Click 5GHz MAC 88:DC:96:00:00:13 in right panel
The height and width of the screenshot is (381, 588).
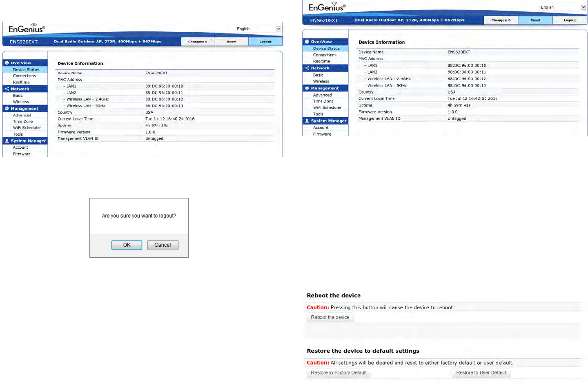pos(467,85)
